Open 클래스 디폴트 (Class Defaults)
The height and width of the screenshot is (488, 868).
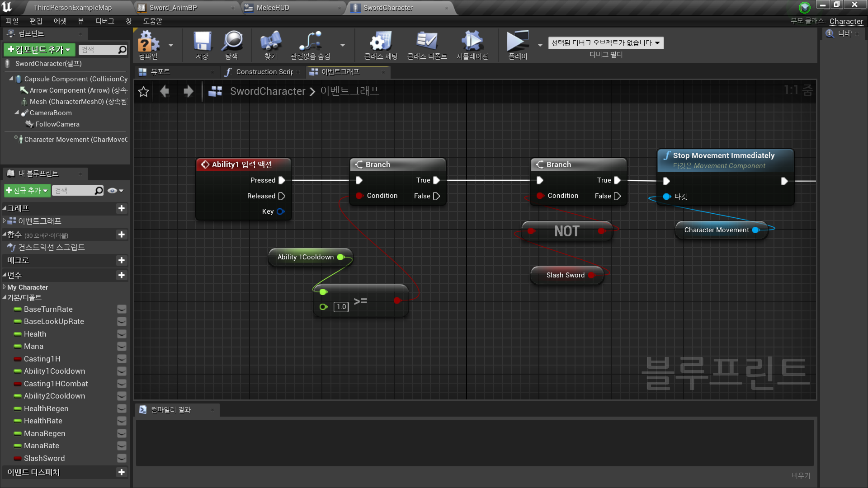pos(427,43)
